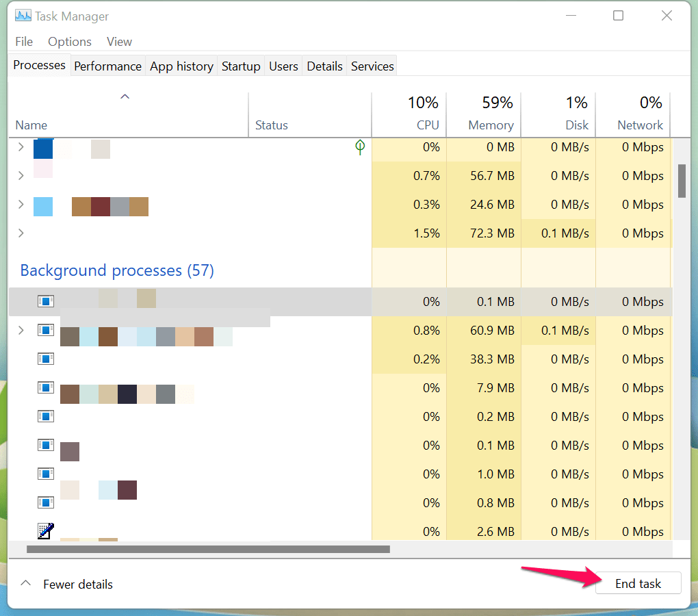698x616 pixels.
Task: Click the process icon in the 38.3 MB row
Action: [x=45, y=359]
